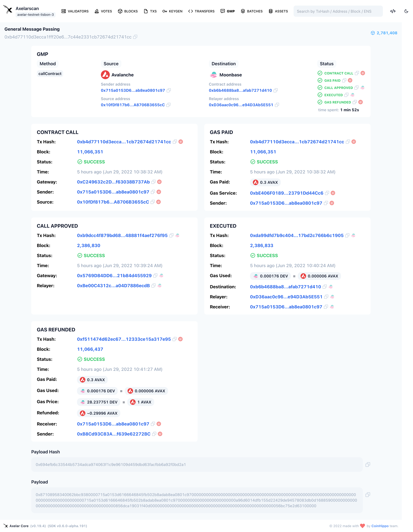The width and height of the screenshot is (413, 532).
Task: Copy the Payload data
Action: pyautogui.click(x=368, y=494)
